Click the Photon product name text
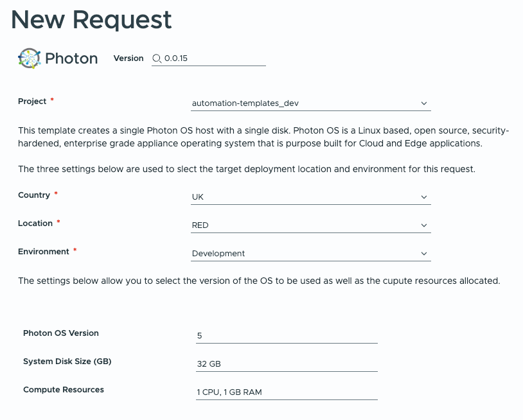Viewport: 523px width, 420px height. pos(72,58)
